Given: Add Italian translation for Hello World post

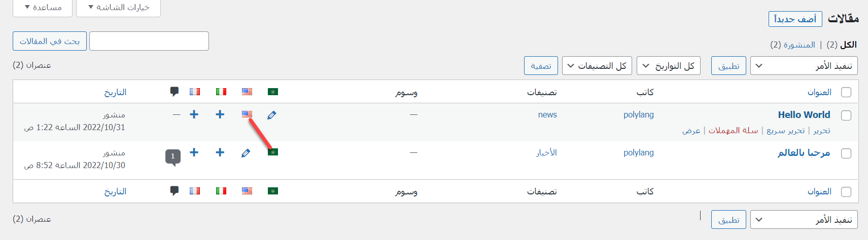Looking at the screenshot, I should [220, 114].
